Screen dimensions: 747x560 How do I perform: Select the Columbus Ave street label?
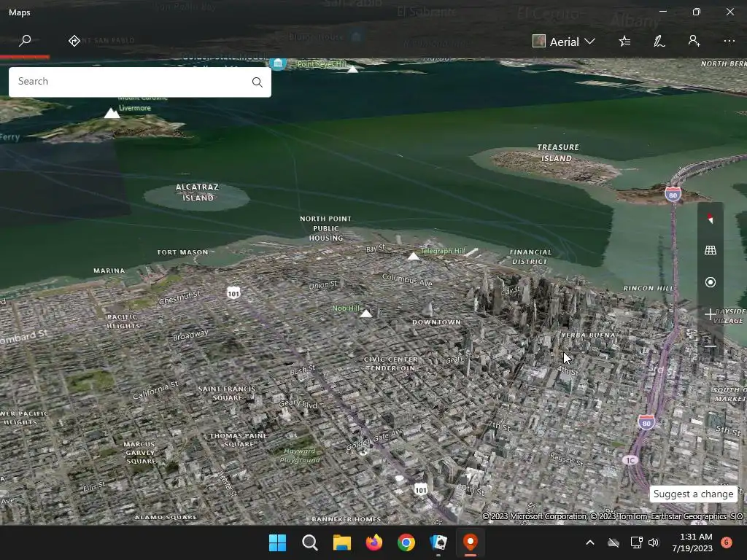(407, 280)
